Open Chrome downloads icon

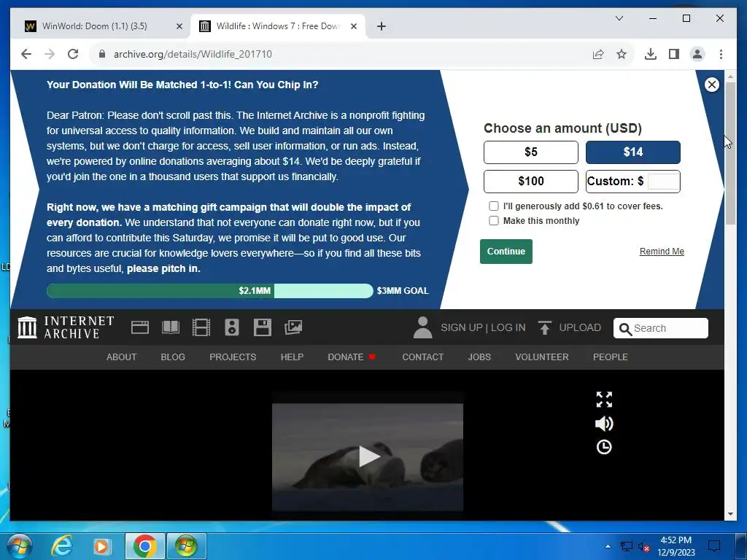(650, 54)
